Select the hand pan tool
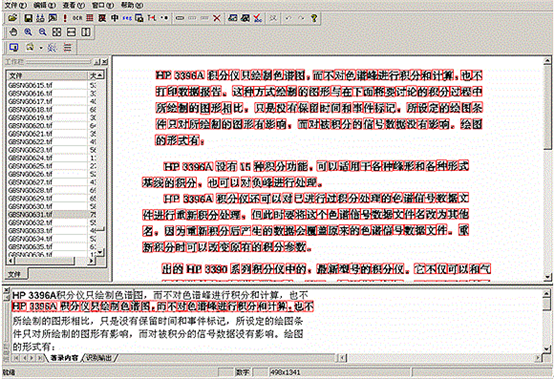 [x=13, y=32]
